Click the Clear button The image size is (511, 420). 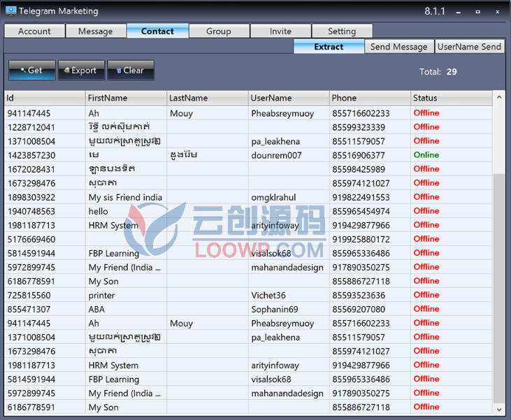pos(131,70)
